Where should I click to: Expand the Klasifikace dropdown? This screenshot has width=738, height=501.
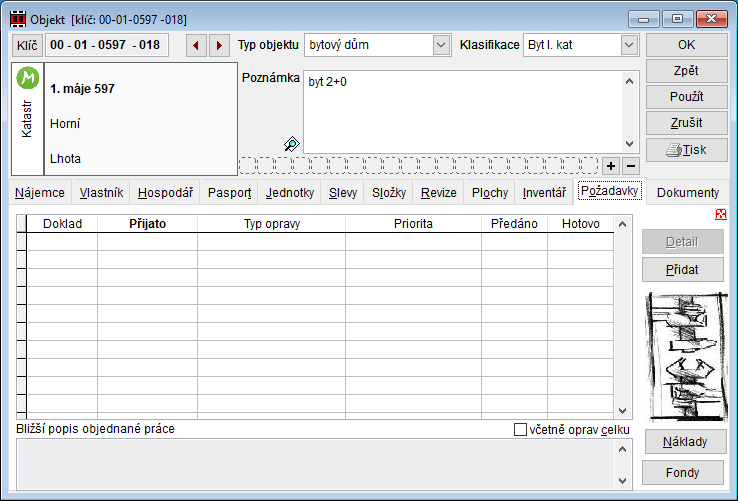(x=628, y=45)
